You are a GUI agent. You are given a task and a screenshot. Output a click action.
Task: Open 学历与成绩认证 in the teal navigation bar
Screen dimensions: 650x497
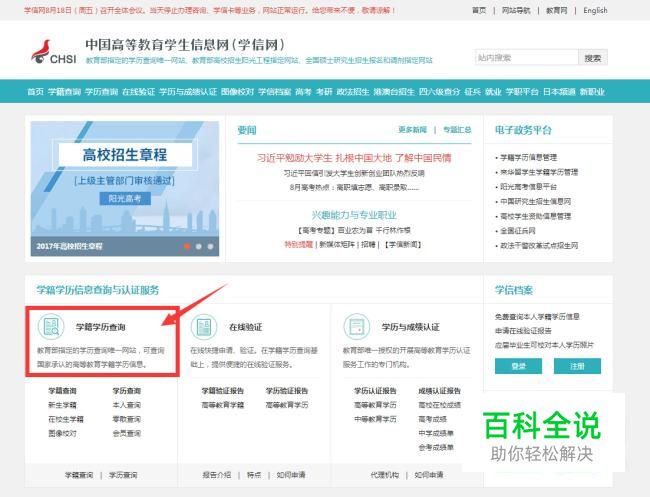[188, 92]
